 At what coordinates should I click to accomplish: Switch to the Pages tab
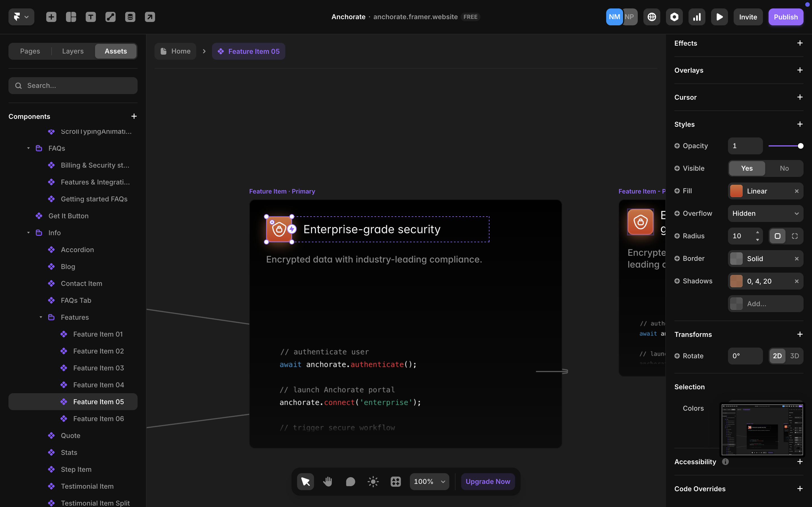point(30,51)
